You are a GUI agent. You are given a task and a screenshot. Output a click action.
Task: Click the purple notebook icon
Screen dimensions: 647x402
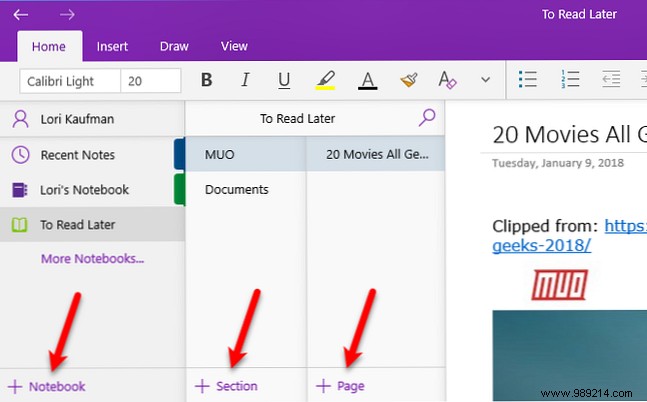pos(20,190)
